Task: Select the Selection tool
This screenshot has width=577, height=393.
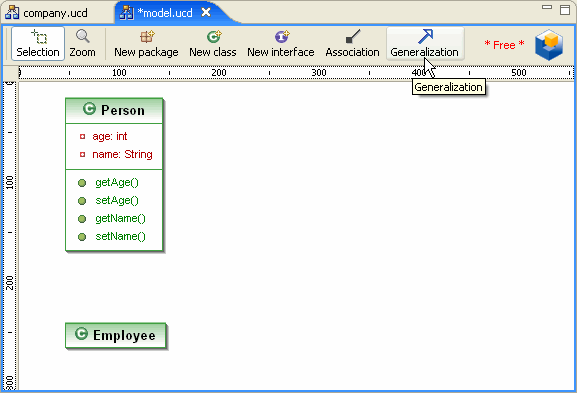Action: coord(38,43)
